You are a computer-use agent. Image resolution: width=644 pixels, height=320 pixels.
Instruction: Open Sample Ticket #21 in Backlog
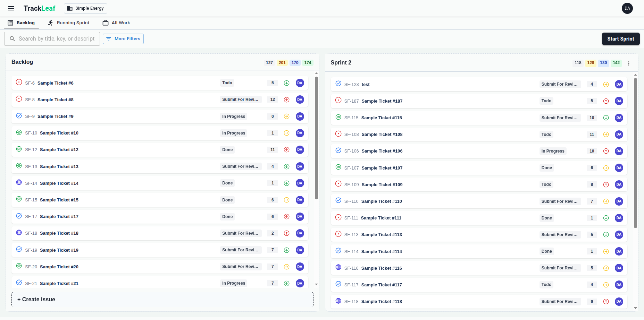(x=59, y=284)
